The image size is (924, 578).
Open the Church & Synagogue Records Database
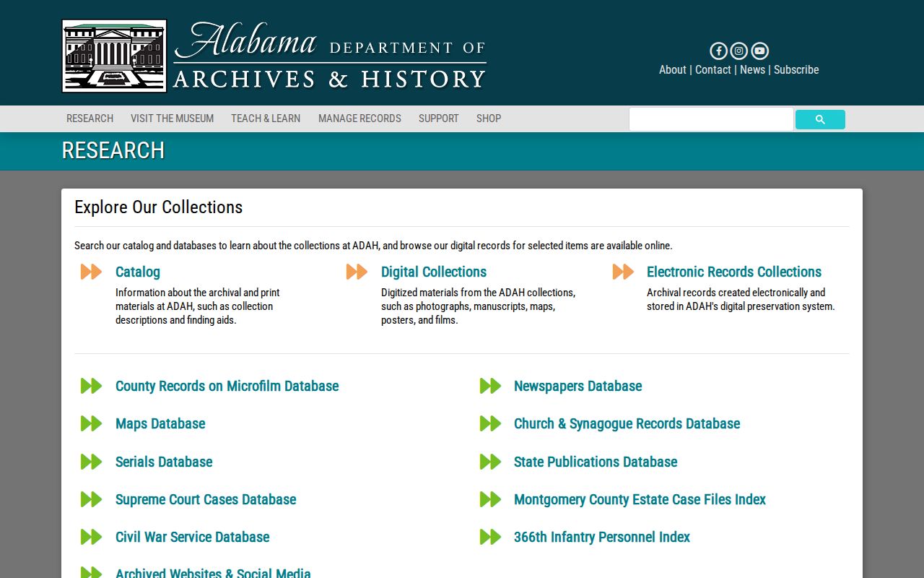click(627, 423)
